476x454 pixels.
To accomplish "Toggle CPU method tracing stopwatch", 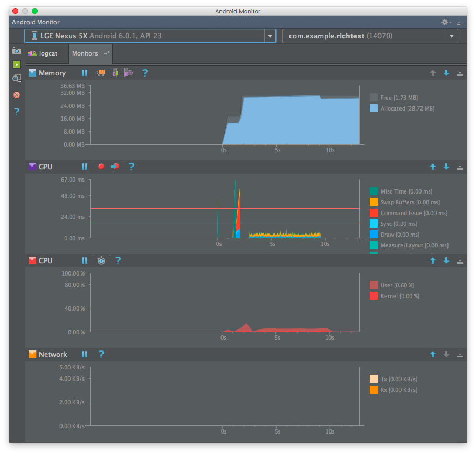I will click(x=101, y=260).
